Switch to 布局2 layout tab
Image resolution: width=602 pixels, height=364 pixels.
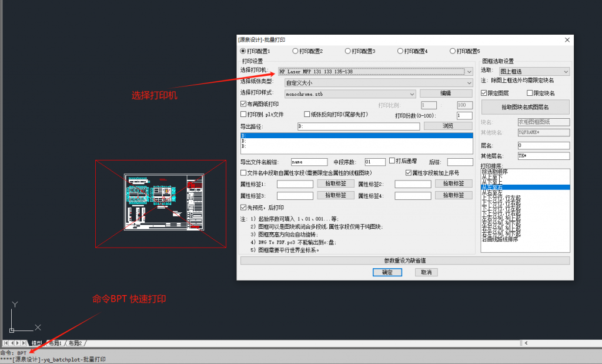(75, 343)
